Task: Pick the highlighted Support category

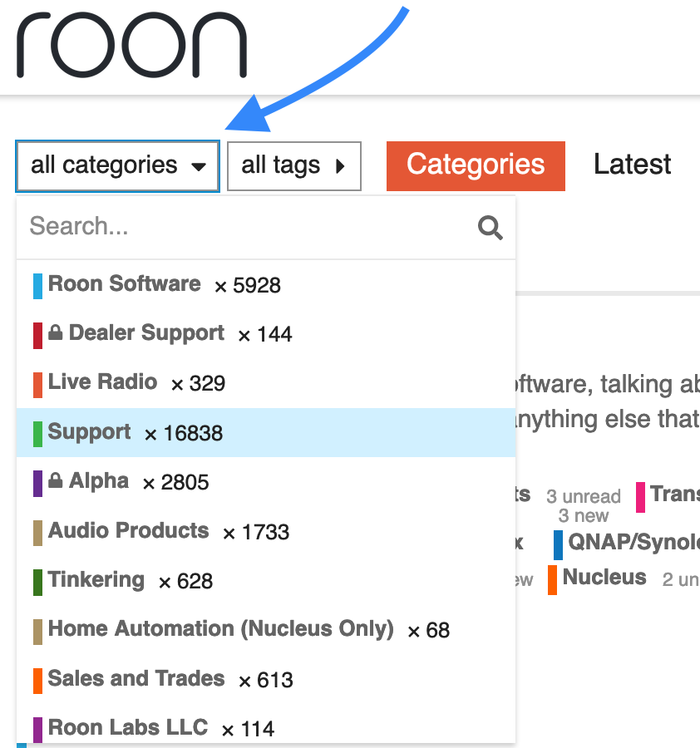Action: 266,433
